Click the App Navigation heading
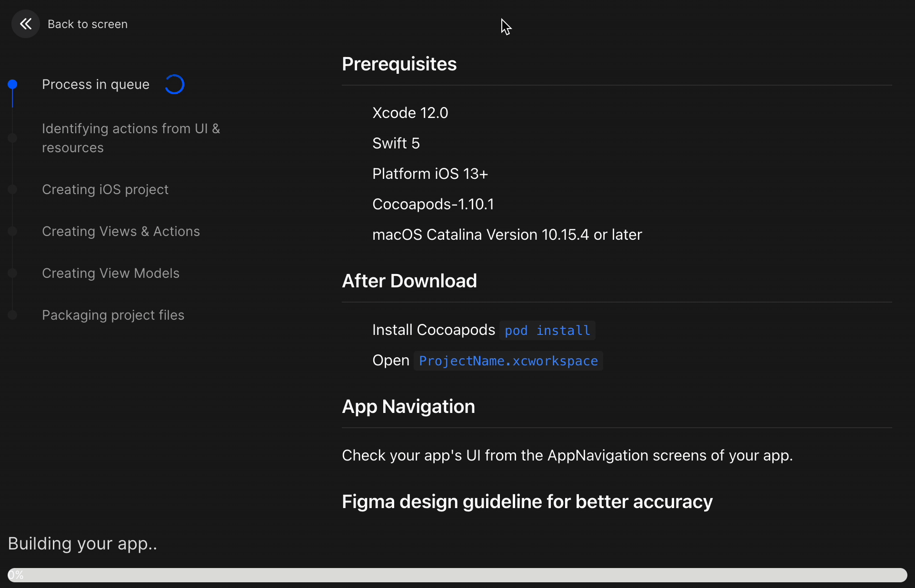The image size is (915, 588). tap(408, 406)
